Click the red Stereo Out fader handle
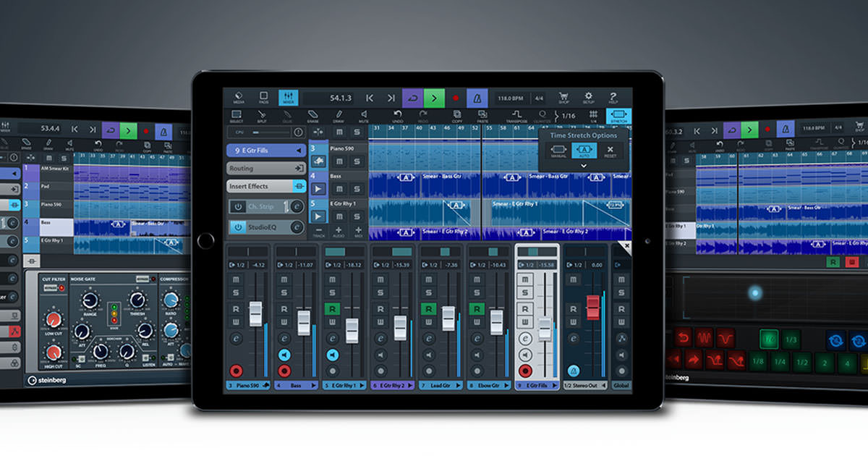This screenshot has width=868, height=456. (593, 307)
